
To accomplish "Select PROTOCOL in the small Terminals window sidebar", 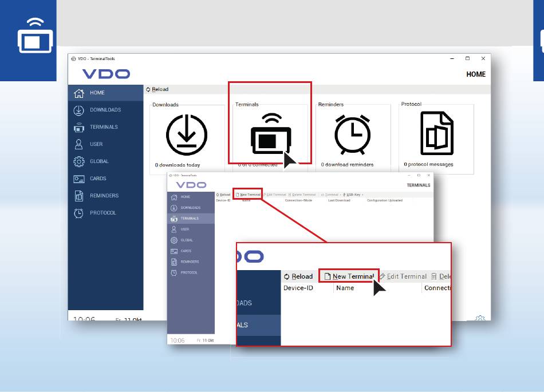I will (191, 272).
